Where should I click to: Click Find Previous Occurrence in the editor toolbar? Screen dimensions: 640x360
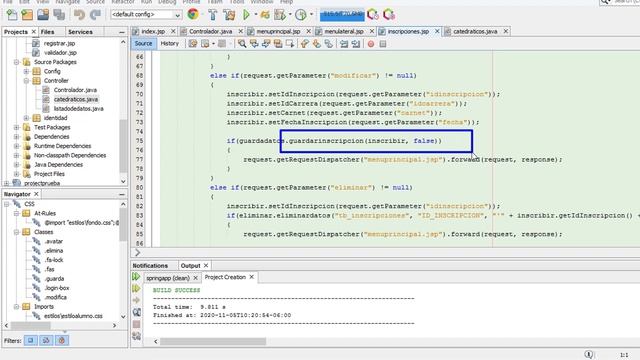(254, 44)
